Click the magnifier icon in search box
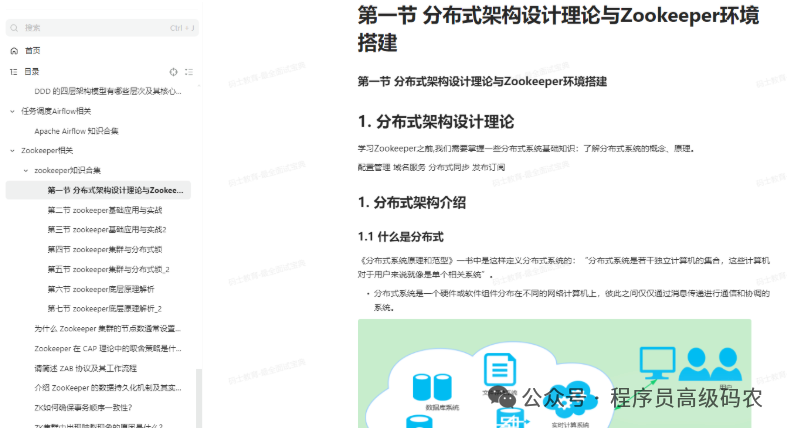787x428 pixels. 14,28
